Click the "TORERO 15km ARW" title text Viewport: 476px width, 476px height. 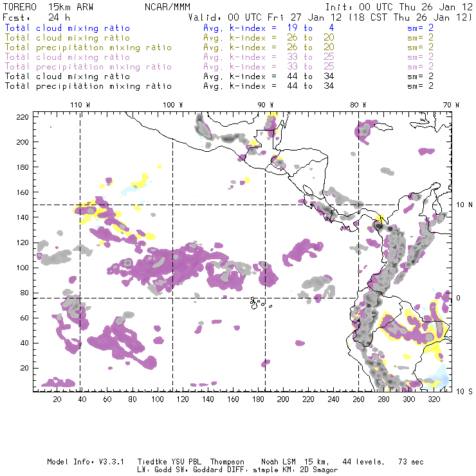click(x=48, y=7)
